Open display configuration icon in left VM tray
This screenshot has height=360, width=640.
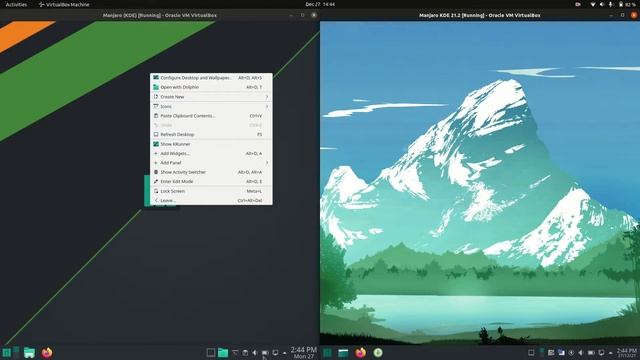pos(275,353)
